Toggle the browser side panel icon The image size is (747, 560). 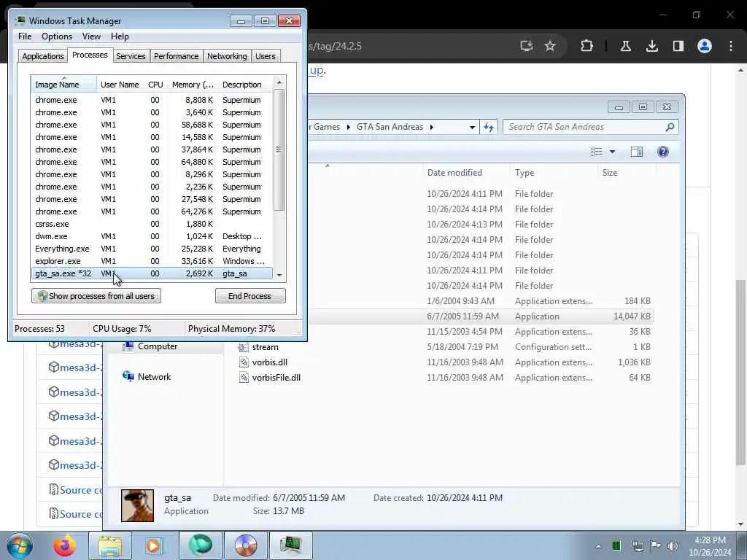678,46
